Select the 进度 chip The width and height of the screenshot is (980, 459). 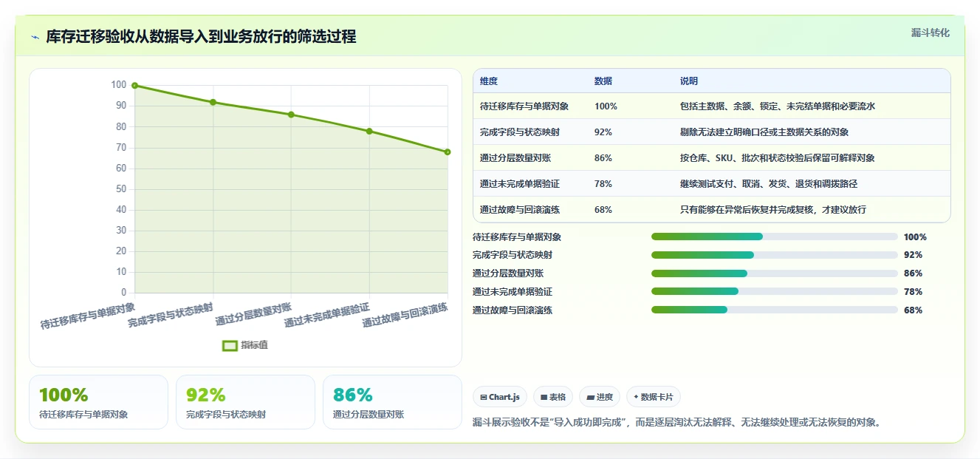coord(600,397)
